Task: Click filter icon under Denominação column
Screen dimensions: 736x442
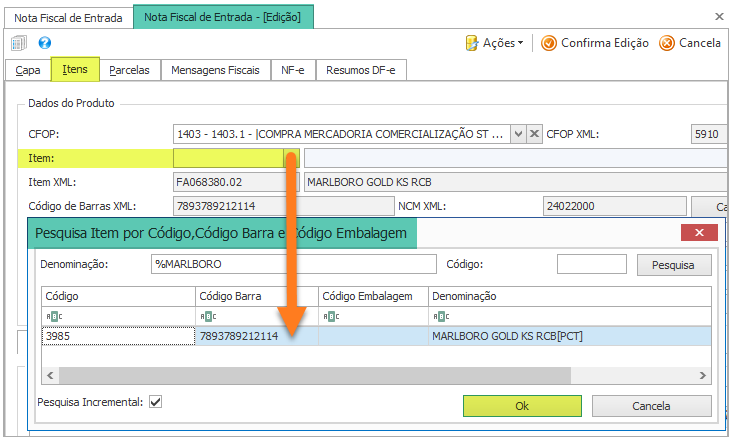Action: pos(440,316)
